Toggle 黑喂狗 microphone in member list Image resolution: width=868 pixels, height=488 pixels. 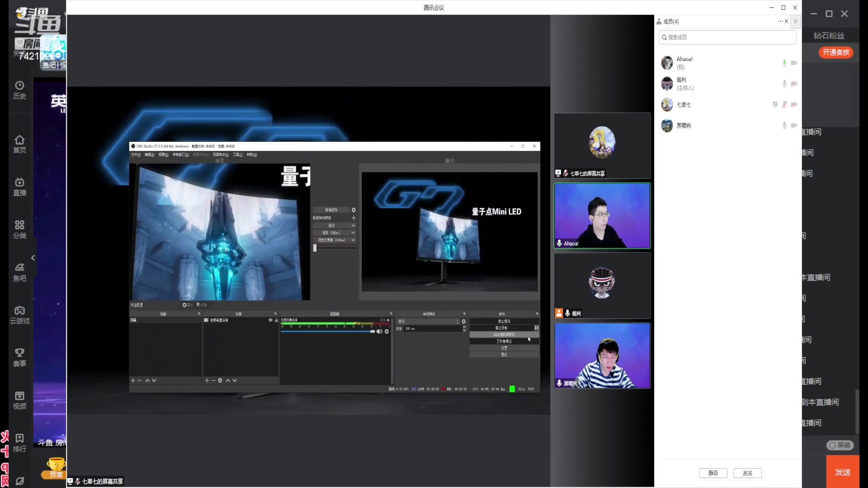pyautogui.click(x=784, y=125)
